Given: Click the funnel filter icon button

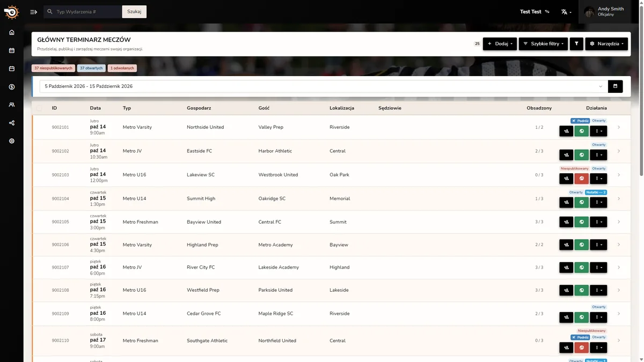Looking at the screenshot, I should click(576, 44).
